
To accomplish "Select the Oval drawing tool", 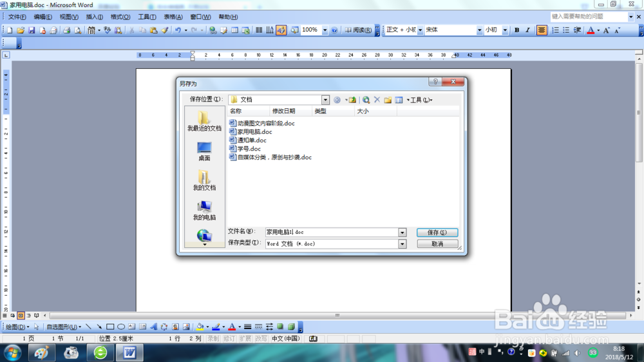I will point(121,327).
